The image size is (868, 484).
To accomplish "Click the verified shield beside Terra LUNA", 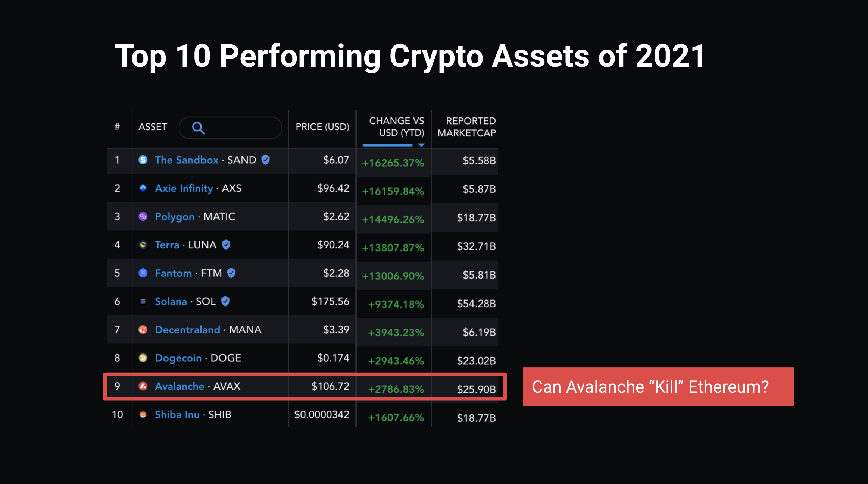I will [x=226, y=245].
